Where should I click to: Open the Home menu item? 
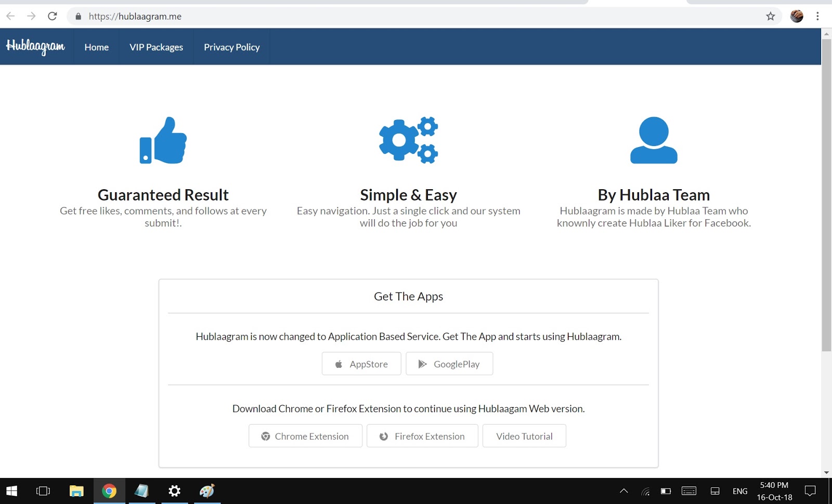(x=97, y=47)
